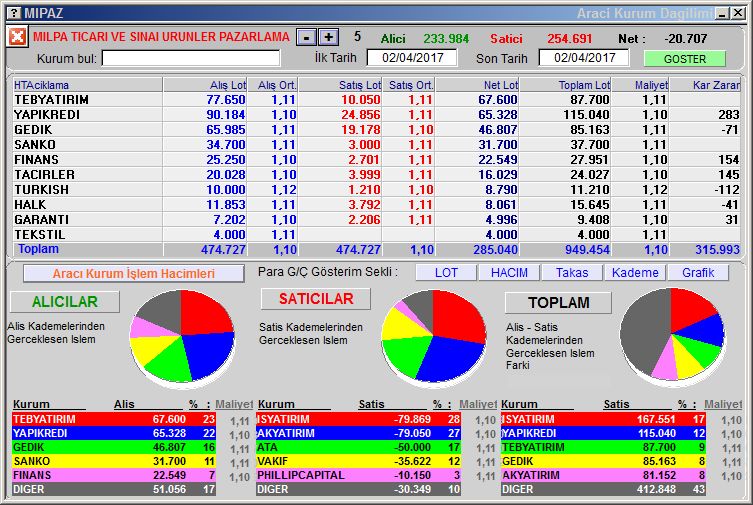Switch to the HACIM display tab
This screenshot has height=505, width=753.
(509, 273)
